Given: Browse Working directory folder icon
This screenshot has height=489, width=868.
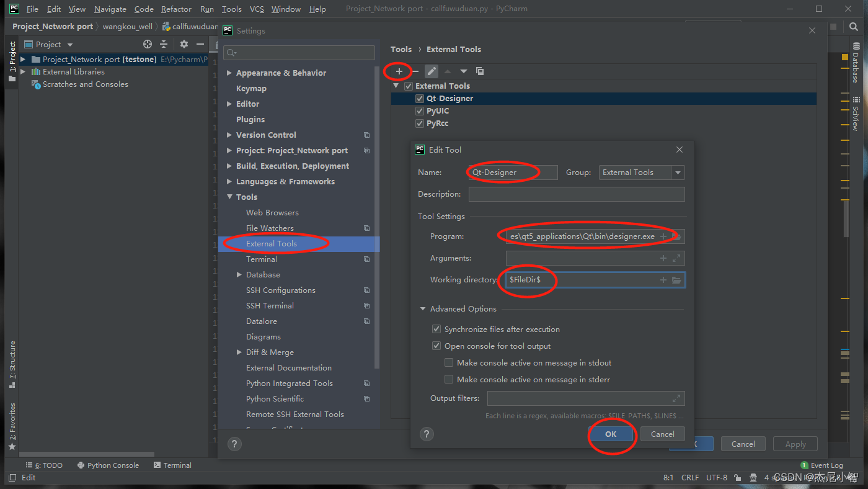Looking at the screenshot, I should point(676,280).
